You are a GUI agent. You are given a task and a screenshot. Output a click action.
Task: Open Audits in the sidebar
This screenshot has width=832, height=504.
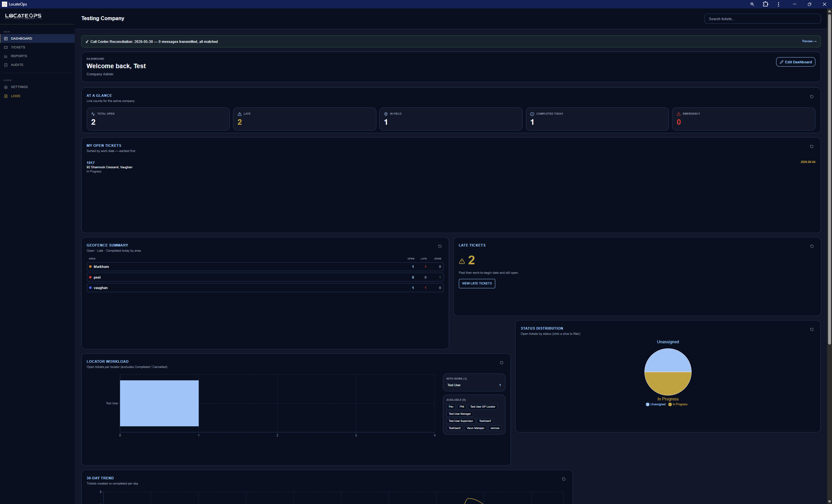[37, 65]
